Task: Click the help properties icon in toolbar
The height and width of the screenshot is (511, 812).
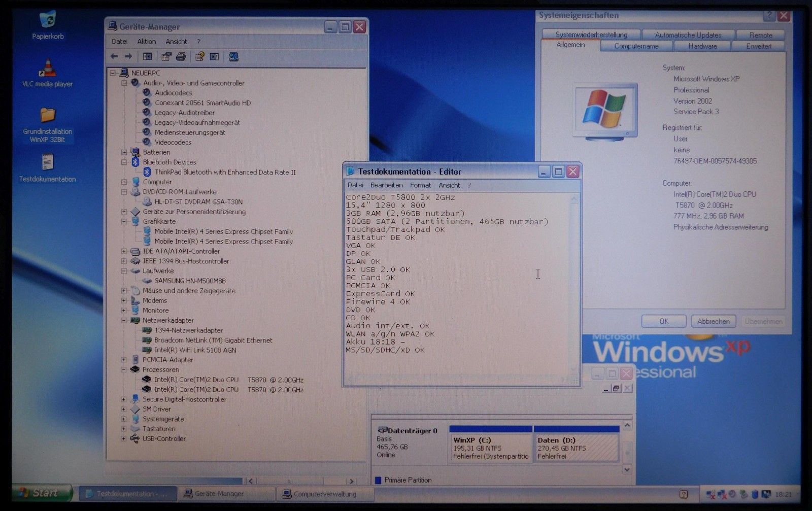Action: click(x=199, y=57)
